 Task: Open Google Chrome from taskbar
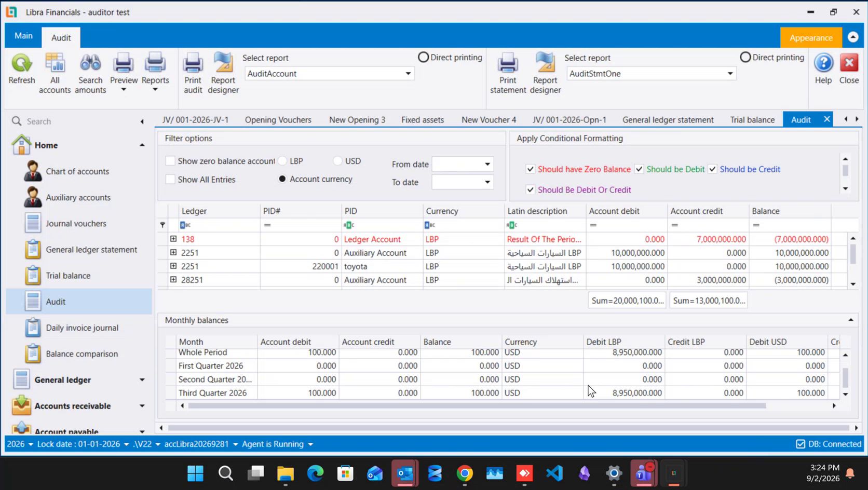pyautogui.click(x=465, y=473)
